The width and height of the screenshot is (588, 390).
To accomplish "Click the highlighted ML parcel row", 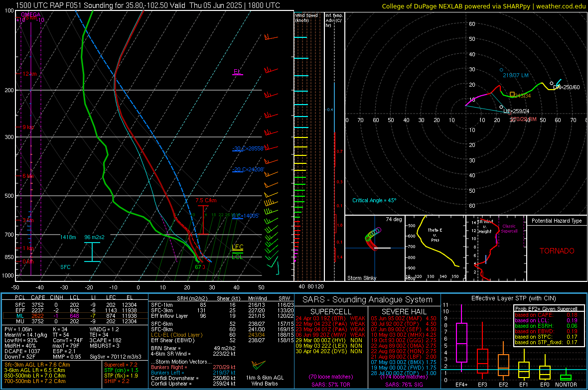I will pyautogui.click(x=75, y=316).
